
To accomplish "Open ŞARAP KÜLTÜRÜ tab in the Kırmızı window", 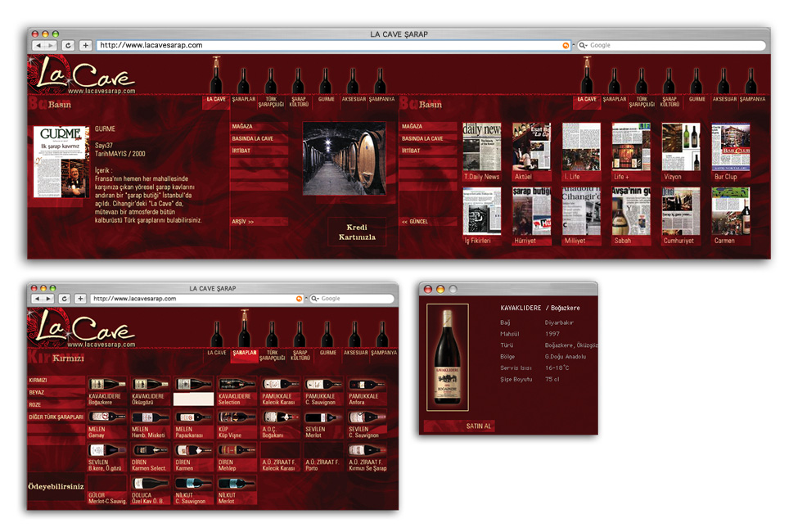I will coord(300,355).
